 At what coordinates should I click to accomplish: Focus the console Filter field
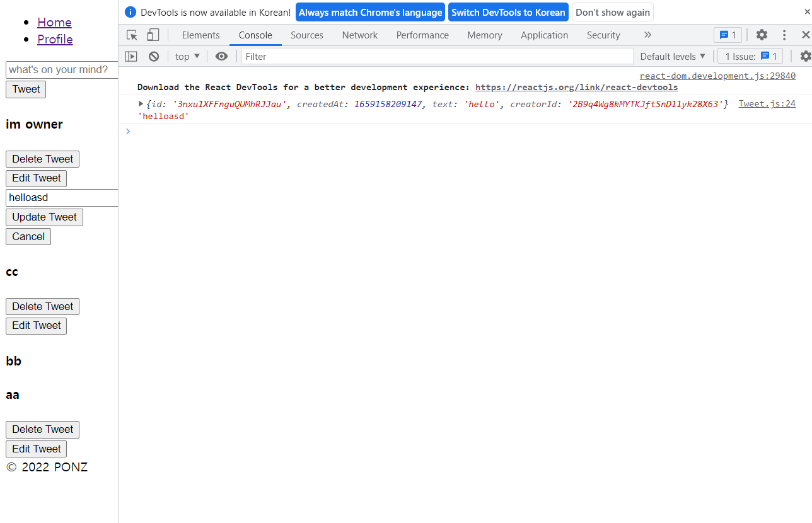point(438,56)
